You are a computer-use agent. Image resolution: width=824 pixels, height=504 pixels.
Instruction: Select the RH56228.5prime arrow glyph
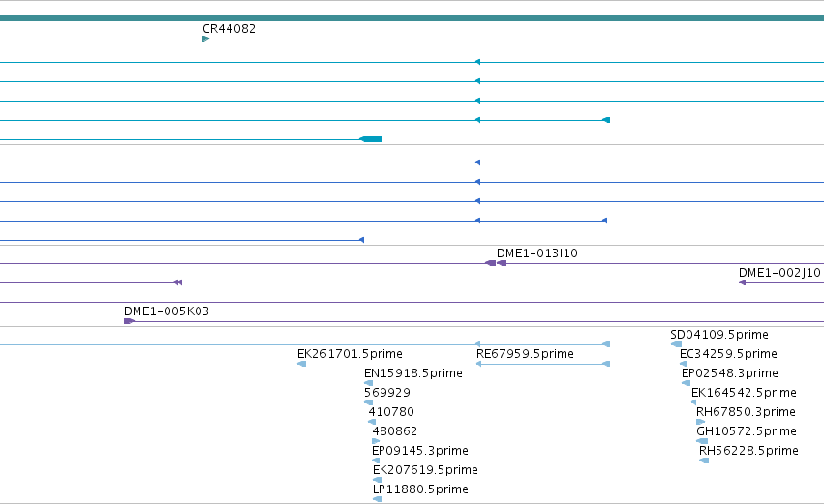point(704,460)
